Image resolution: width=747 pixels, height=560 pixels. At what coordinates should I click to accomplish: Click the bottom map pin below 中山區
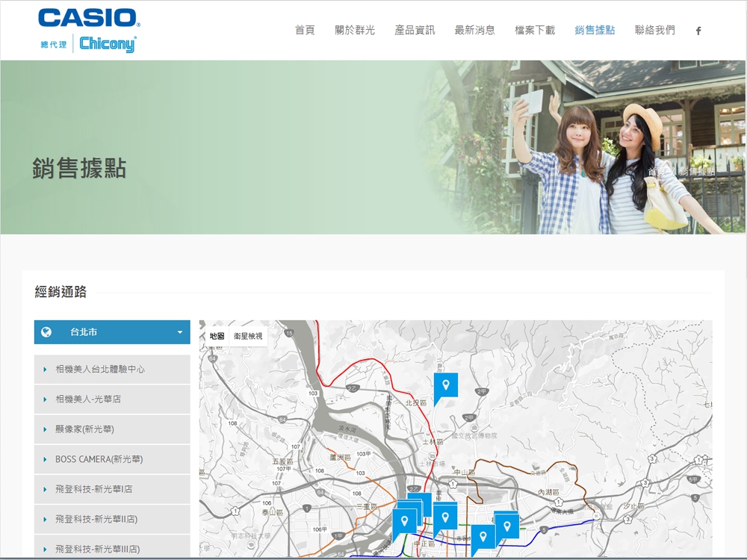tap(483, 537)
